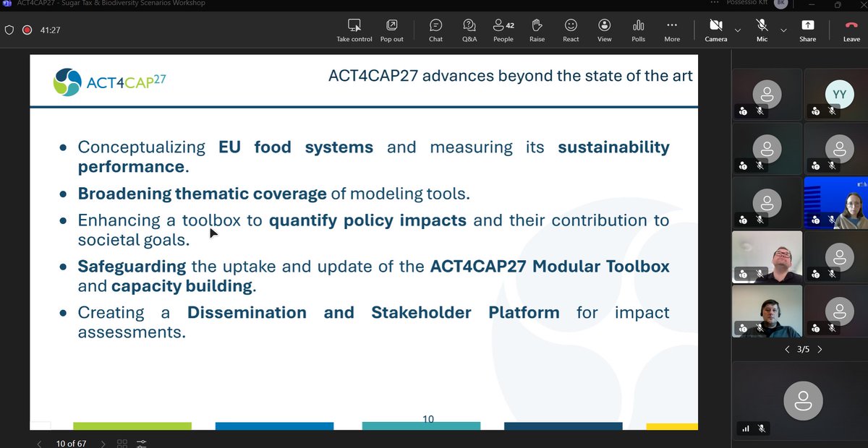Turn on the Camera
The height and width of the screenshot is (448, 868).
[x=716, y=30]
